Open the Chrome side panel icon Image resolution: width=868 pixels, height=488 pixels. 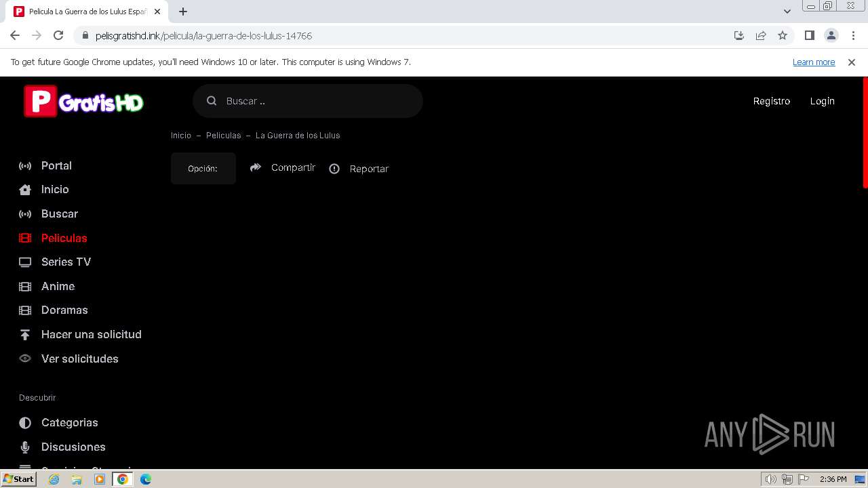810,35
